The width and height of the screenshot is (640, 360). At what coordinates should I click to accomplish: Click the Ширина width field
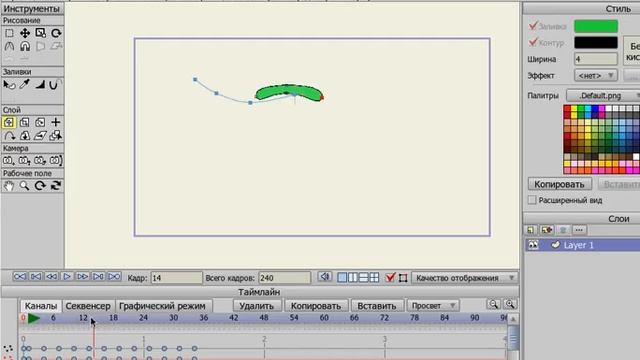596,59
